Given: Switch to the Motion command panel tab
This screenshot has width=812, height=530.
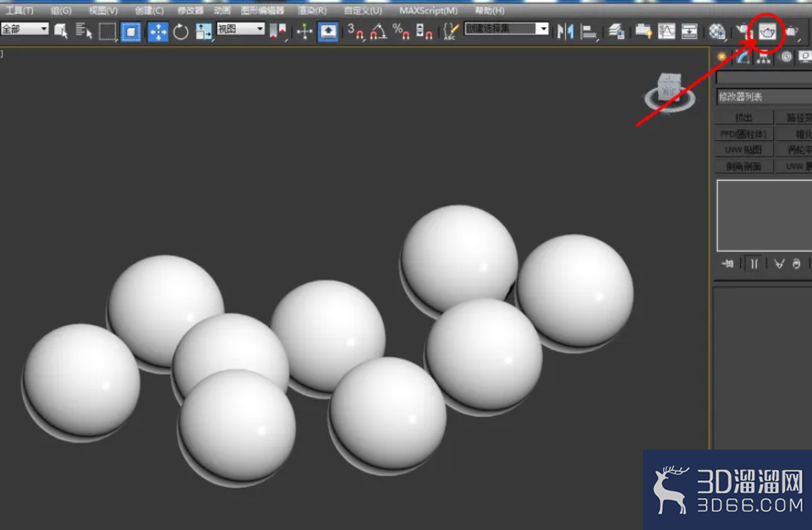Looking at the screenshot, I should 786,57.
